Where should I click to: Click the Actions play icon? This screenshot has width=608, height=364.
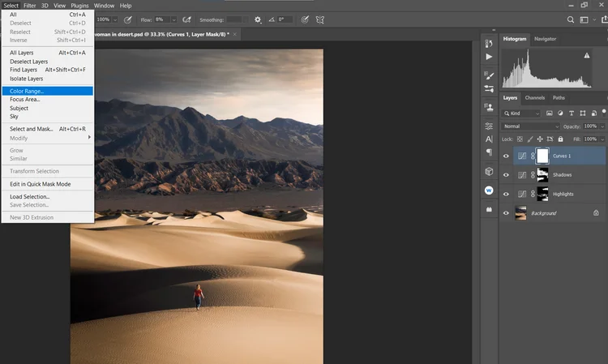point(489,57)
